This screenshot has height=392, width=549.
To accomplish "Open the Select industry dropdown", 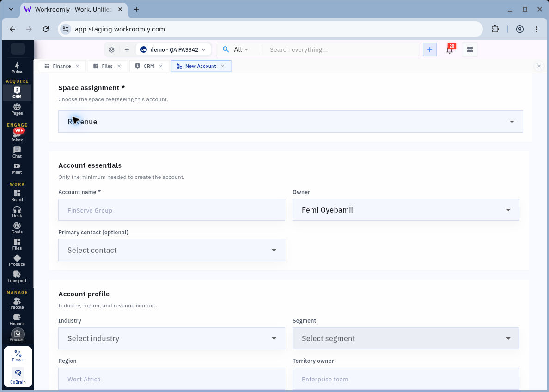I will pyautogui.click(x=171, y=338).
